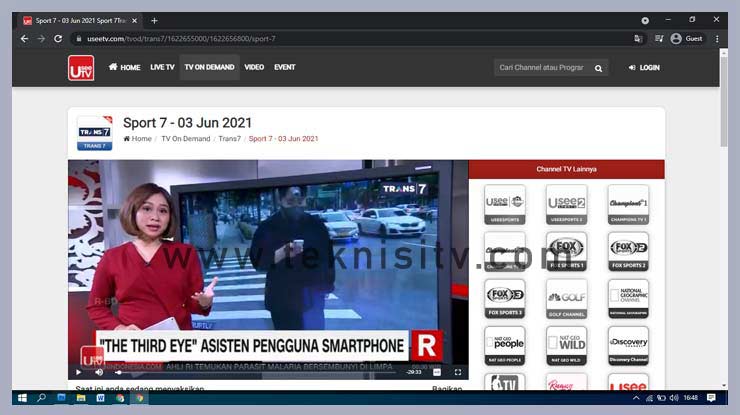
Task: Select the Nat Geo People channel
Action: [505, 346]
